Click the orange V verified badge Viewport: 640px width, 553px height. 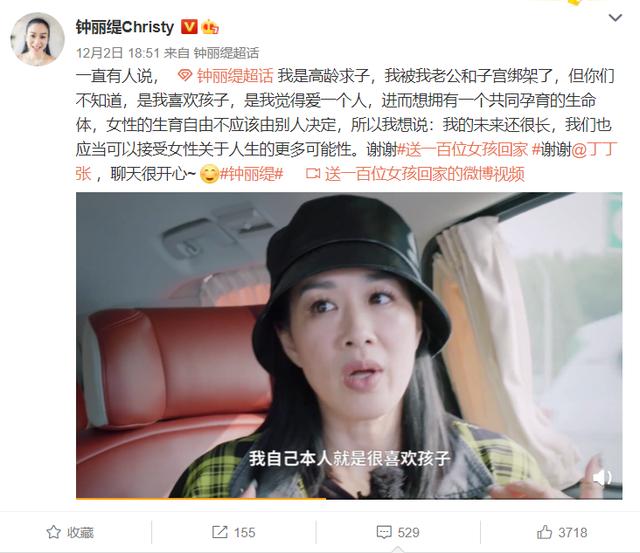189,27
